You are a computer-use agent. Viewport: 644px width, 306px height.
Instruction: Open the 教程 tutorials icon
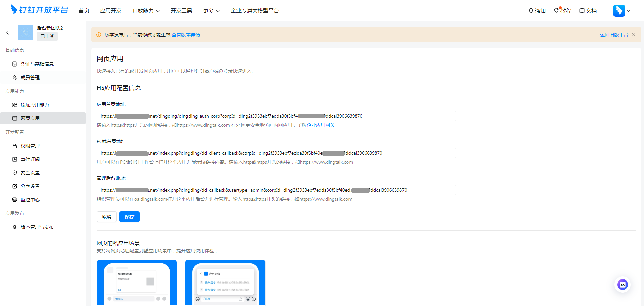coord(556,11)
